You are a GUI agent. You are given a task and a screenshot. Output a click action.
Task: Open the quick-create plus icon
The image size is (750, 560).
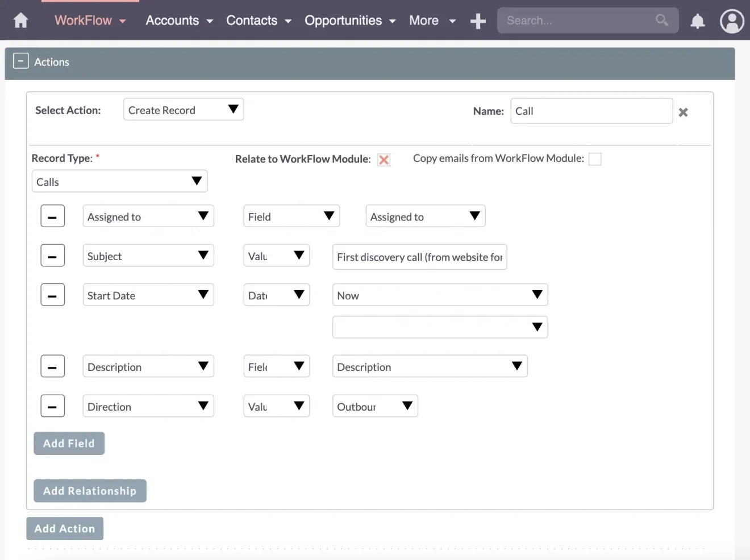click(x=478, y=20)
